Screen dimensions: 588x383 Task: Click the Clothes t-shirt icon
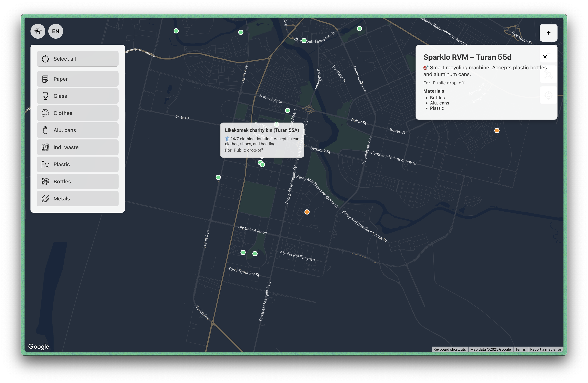(45, 113)
